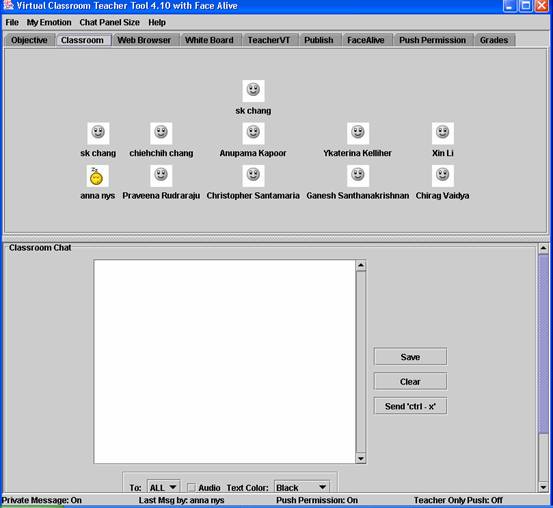The width and height of the screenshot is (553, 508).
Task: Click Ykaterina Kelliher's smiley icon
Action: point(358,133)
